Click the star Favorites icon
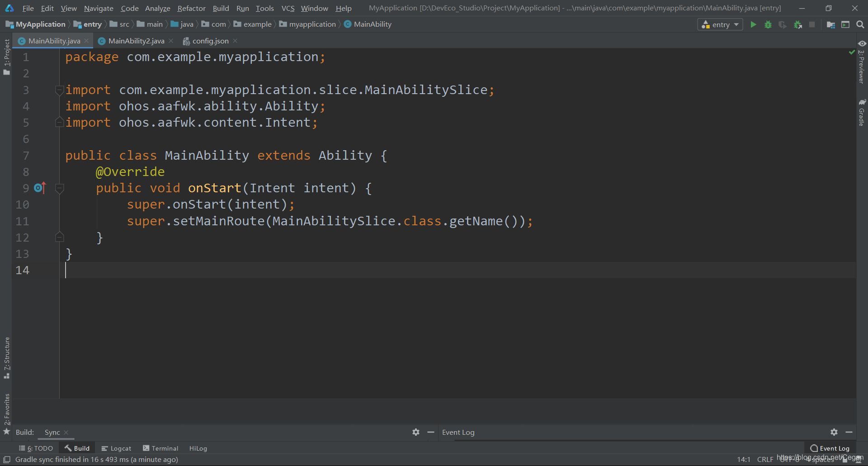This screenshot has width=868, height=466. click(6, 432)
